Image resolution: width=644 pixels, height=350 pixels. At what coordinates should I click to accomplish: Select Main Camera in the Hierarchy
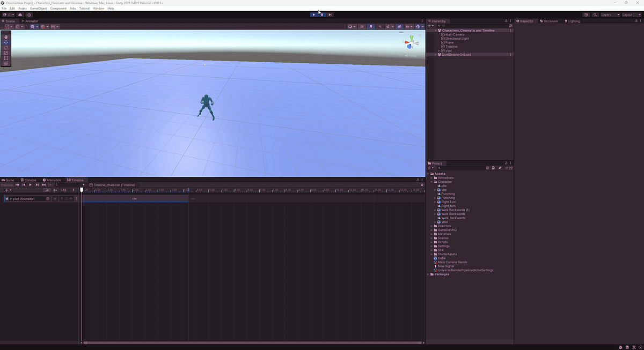tap(456, 34)
